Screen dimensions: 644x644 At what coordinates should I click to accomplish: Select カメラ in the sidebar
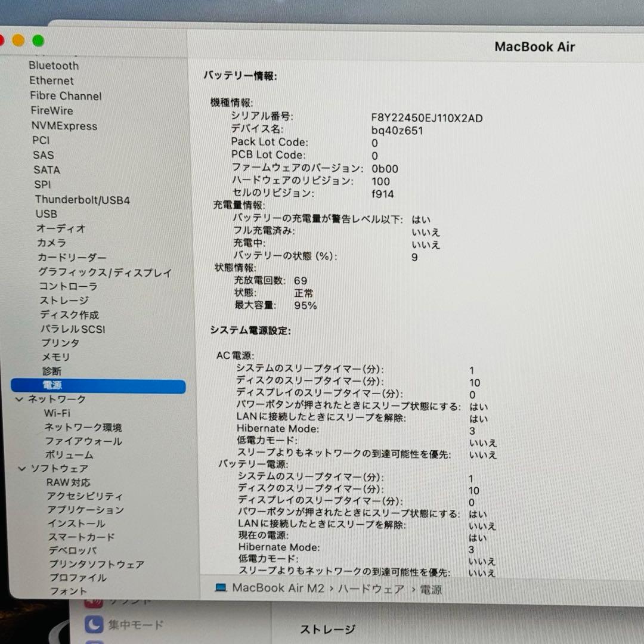pos(51,243)
